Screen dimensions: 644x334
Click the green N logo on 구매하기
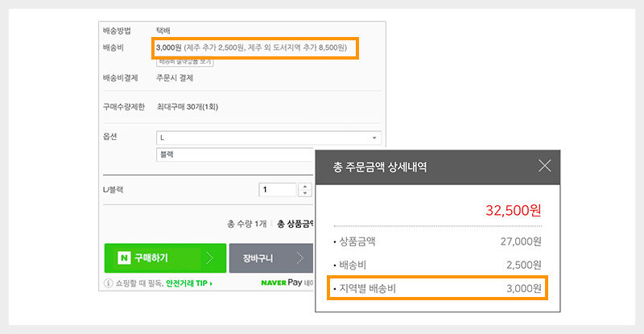124,258
